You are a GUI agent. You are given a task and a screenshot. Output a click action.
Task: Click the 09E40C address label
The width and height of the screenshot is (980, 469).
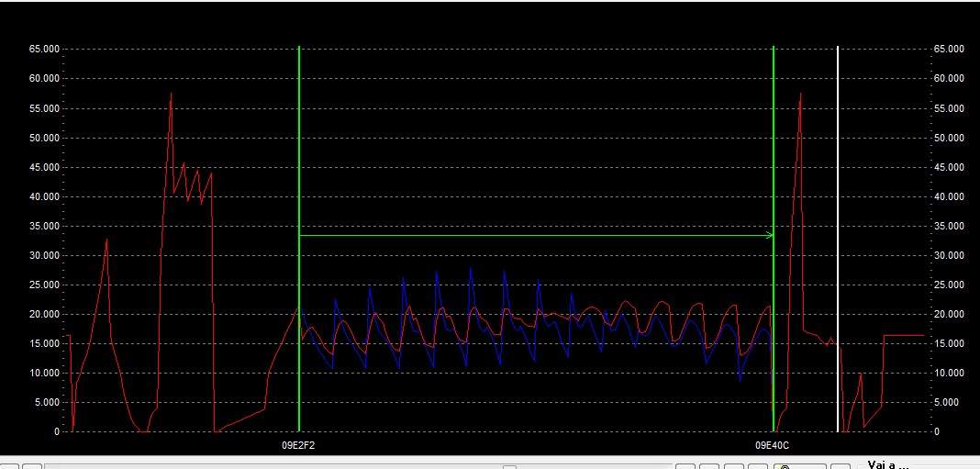(x=773, y=446)
